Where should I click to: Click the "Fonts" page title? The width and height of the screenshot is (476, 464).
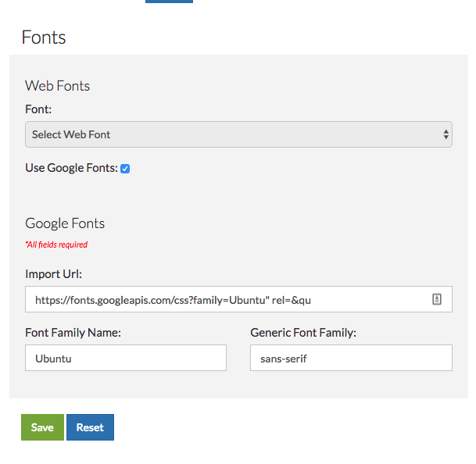pos(44,37)
